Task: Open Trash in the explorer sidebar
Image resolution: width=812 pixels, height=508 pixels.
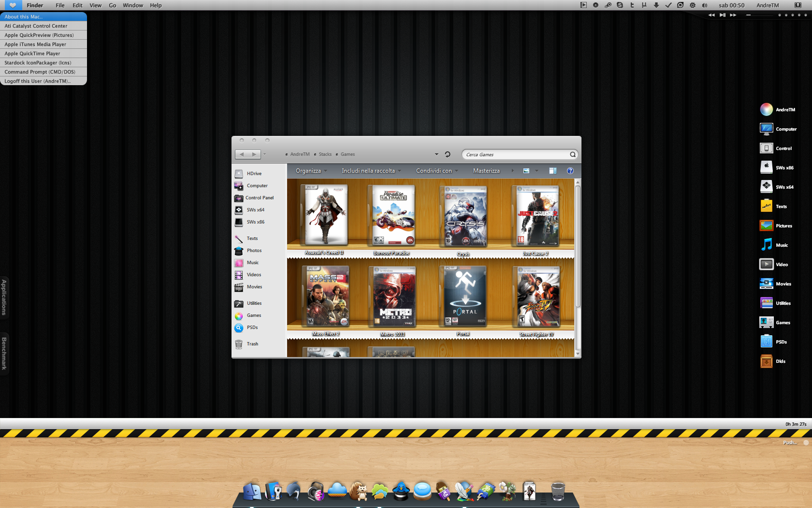Action: tap(246, 344)
